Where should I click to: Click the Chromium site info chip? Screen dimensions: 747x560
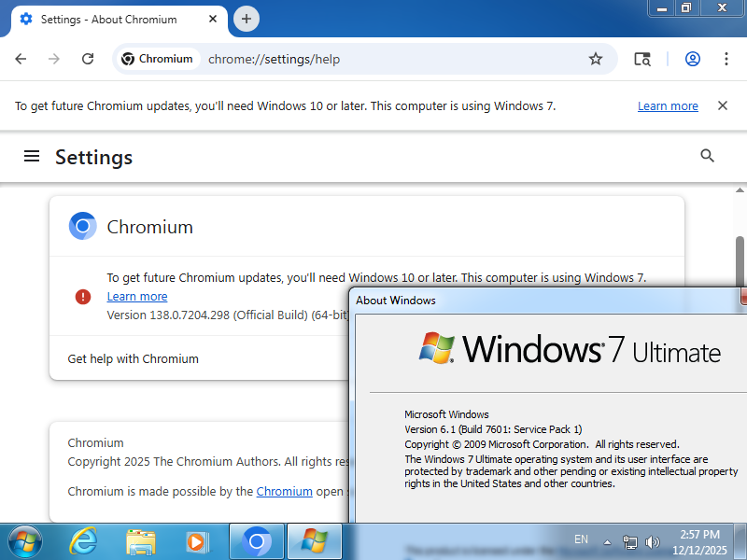158,59
